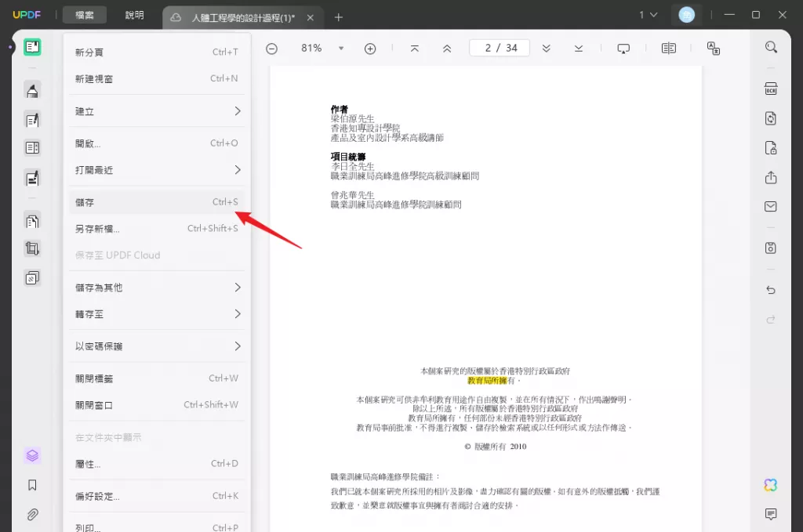Viewport: 803px width, 532px height.
Task: Click the UPDF logo
Action: click(27, 15)
